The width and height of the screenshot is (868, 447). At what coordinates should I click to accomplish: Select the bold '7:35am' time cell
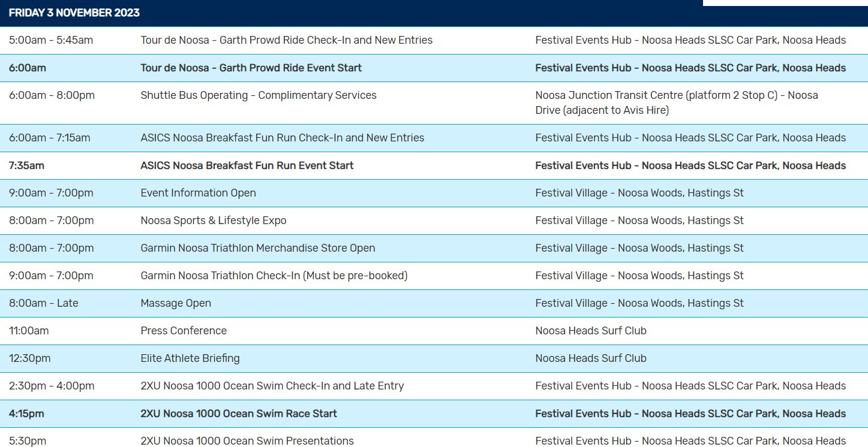(26, 165)
